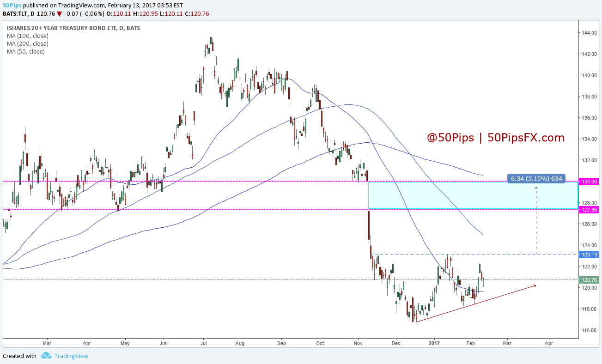Click the Nov label on time axis
Image resolution: width=602 pixels, height=364 pixels.
(358, 344)
